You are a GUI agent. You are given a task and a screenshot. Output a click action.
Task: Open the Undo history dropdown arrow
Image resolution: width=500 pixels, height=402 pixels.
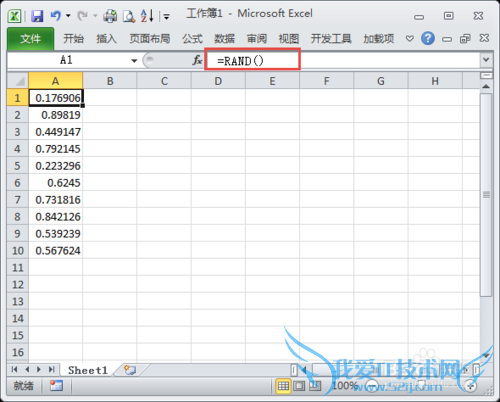pyautogui.click(x=68, y=16)
